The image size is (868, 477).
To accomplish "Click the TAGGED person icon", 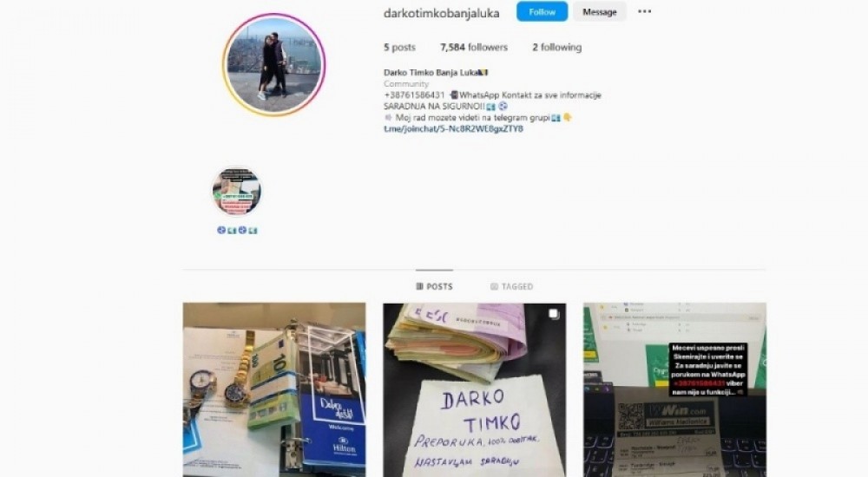I will click(495, 286).
